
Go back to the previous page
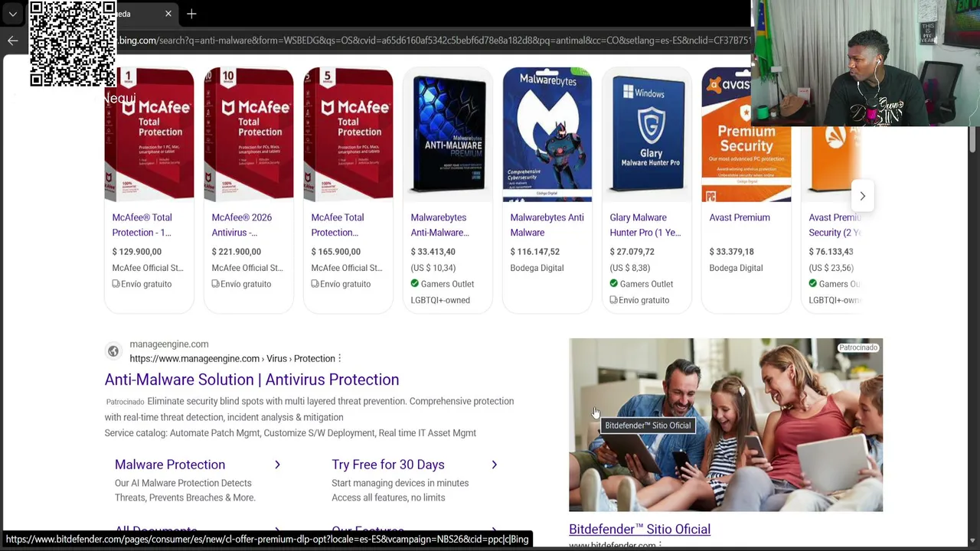click(x=13, y=41)
